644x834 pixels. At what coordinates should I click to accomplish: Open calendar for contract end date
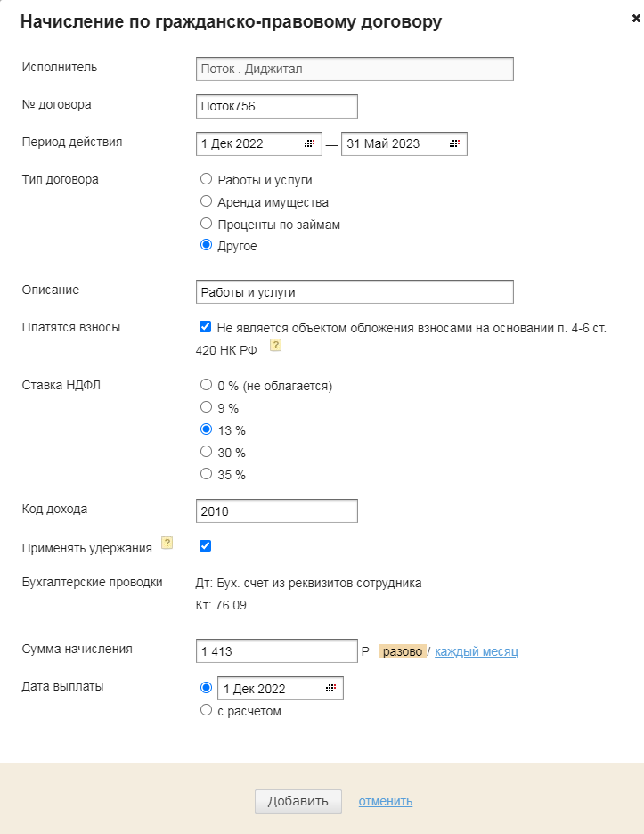point(454,143)
